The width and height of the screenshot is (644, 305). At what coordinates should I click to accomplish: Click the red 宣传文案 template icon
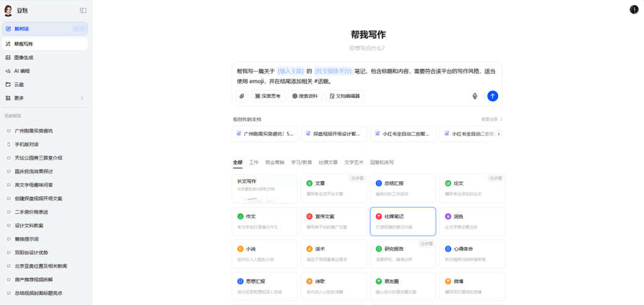(309, 216)
